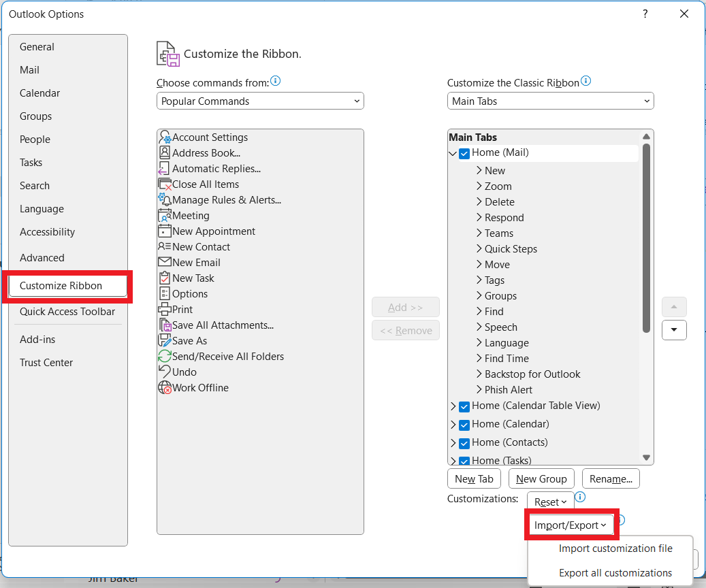Image resolution: width=706 pixels, height=588 pixels.
Task: Choose Export all customizations
Action: click(x=615, y=573)
